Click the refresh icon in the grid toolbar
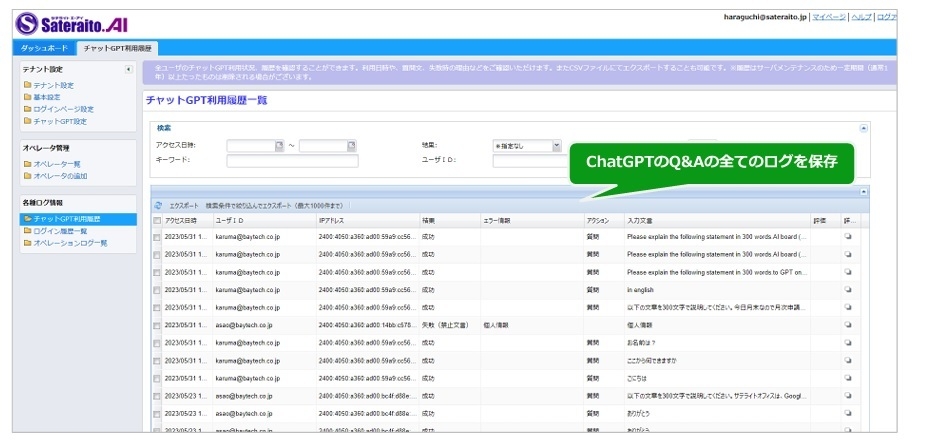This screenshot has height=440, width=940. [158, 204]
